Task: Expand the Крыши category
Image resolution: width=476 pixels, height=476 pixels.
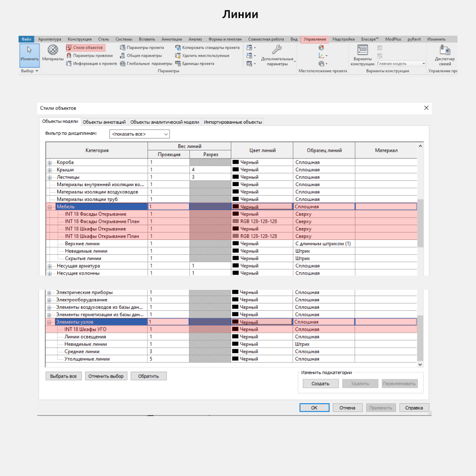Action: tap(50, 170)
